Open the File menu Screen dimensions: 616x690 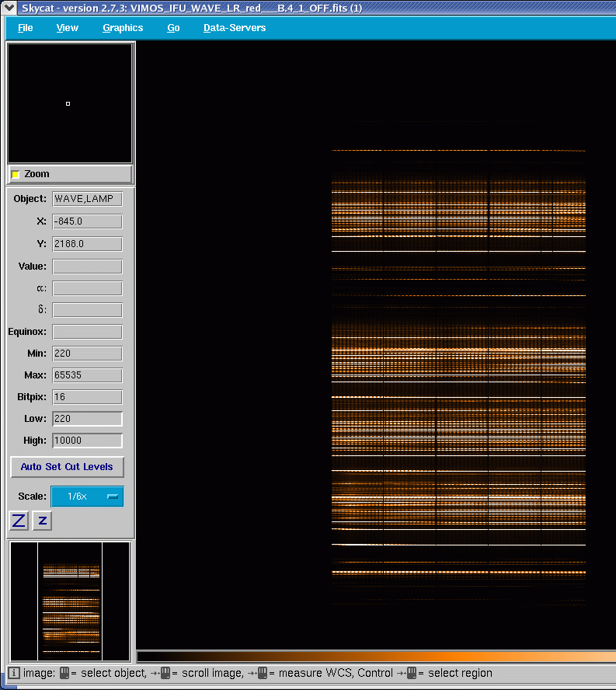coord(25,28)
